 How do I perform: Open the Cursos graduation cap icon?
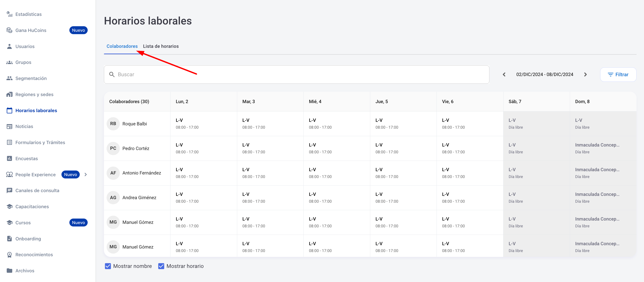(x=9, y=223)
